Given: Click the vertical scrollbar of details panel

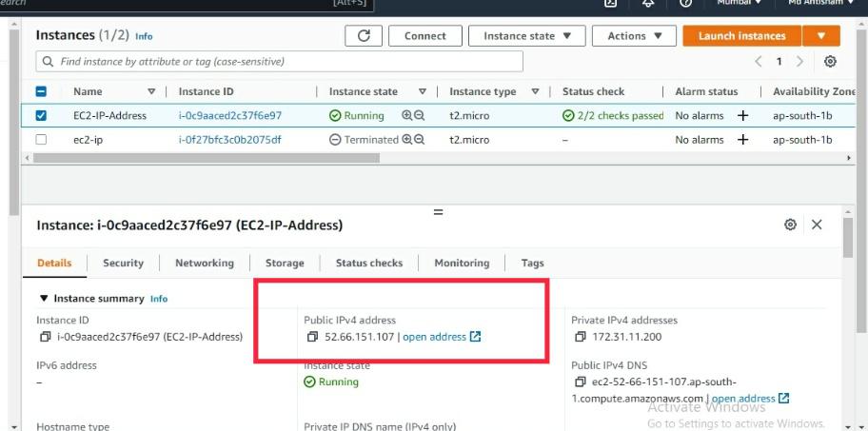Looking at the screenshot, I should [x=848, y=238].
